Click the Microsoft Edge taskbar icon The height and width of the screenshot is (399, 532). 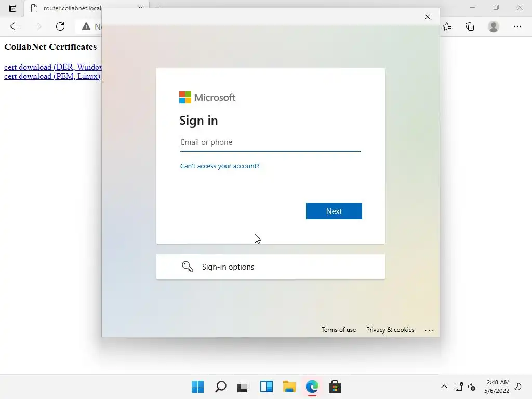click(x=312, y=387)
